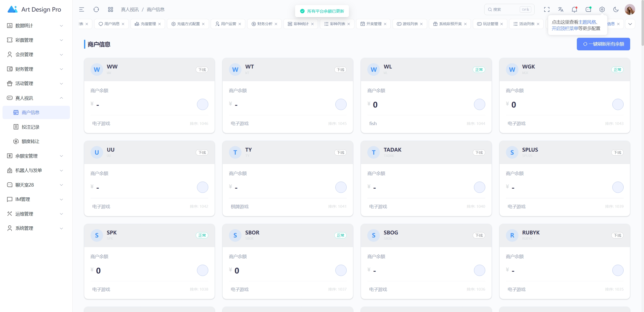Click 一键刷新所有余额 button
The width and height of the screenshot is (644, 312).
click(603, 44)
